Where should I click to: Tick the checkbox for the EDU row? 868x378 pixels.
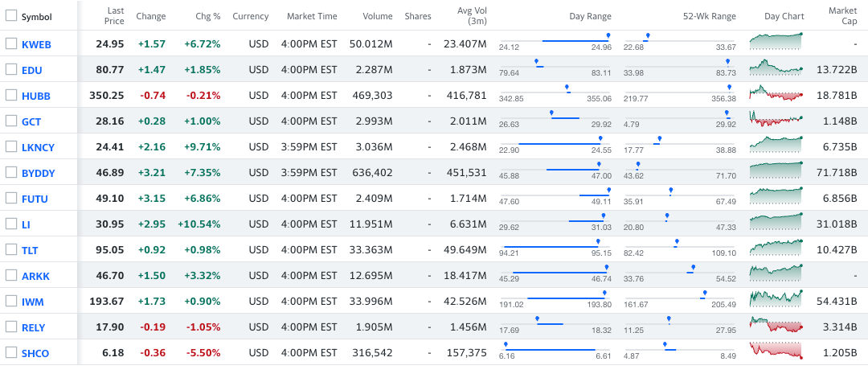[11, 69]
